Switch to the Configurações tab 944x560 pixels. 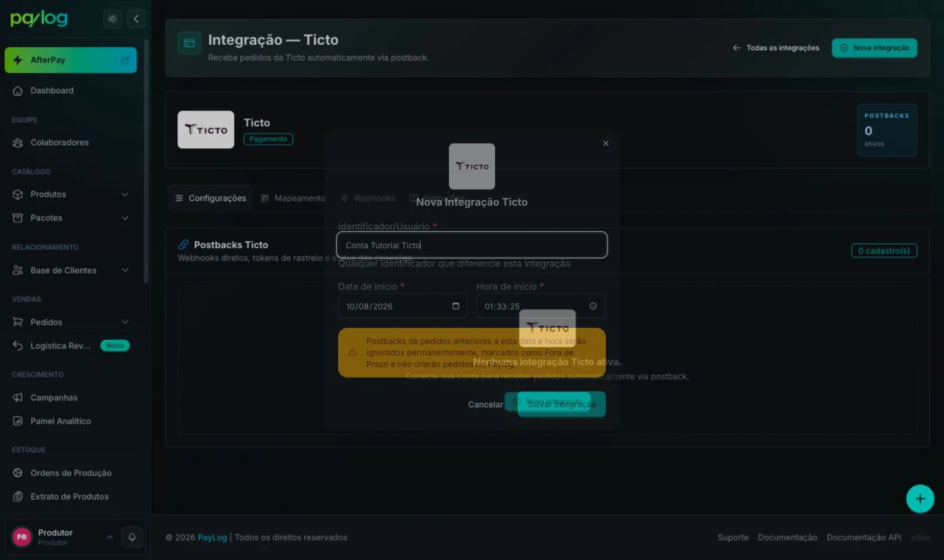pyautogui.click(x=210, y=198)
